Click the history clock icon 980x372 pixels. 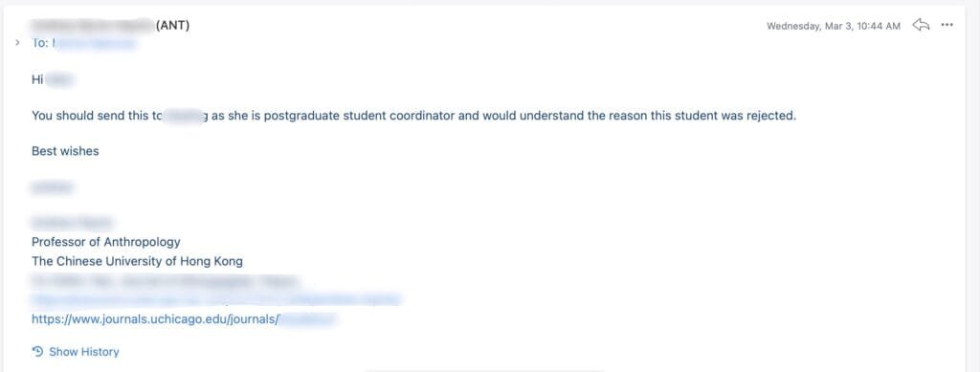point(37,351)
